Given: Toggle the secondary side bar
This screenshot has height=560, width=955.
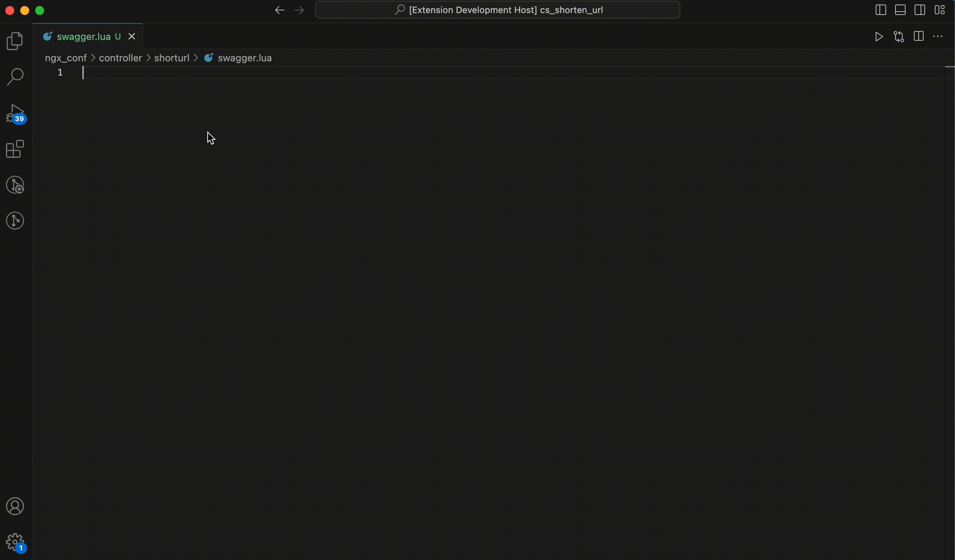Looking at the screenshot, I should tap(920, 10).
